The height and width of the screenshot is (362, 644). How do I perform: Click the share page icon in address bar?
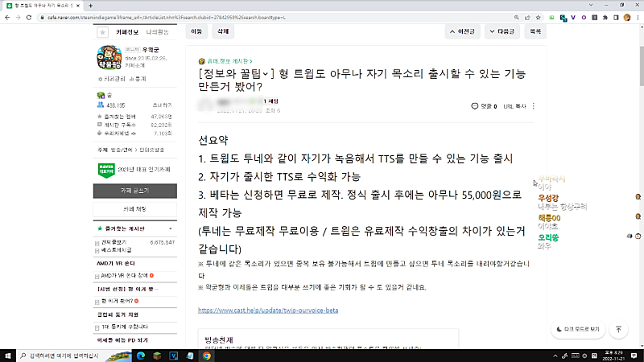point(527,18)
